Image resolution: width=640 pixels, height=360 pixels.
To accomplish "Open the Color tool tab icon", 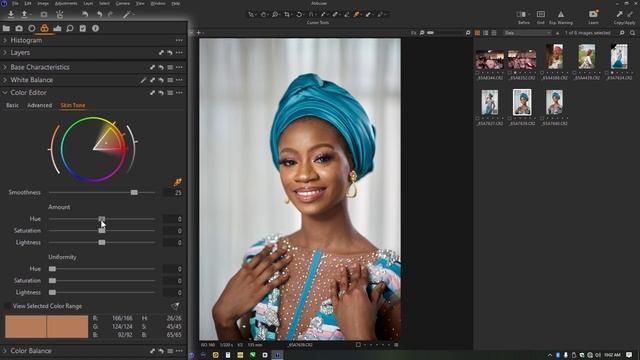I will tap(44, 28).
